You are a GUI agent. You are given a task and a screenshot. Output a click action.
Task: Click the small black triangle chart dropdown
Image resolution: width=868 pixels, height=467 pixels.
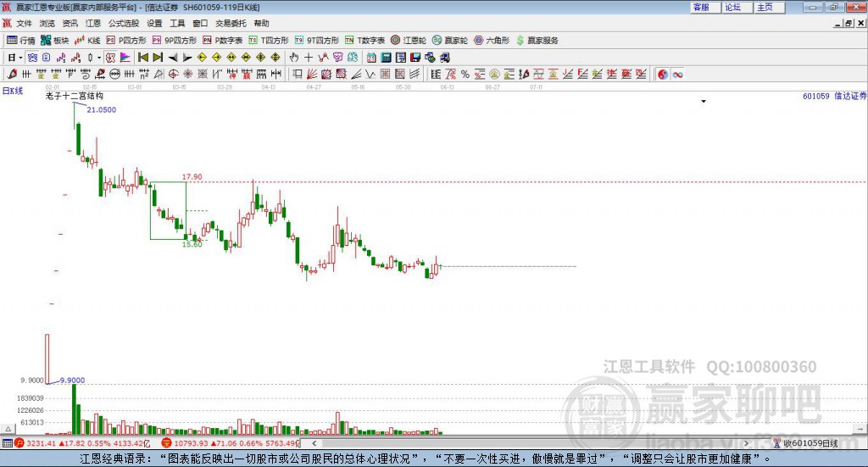(704, 101)
